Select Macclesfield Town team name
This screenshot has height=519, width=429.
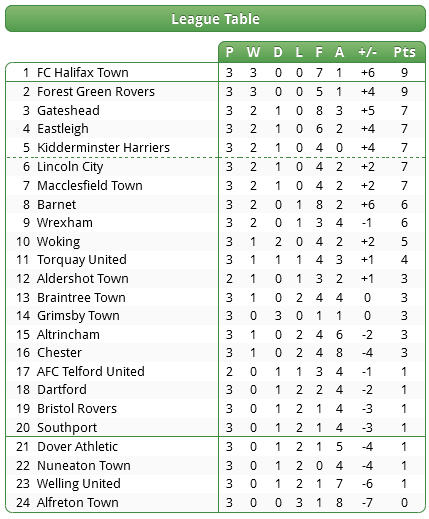90,185
